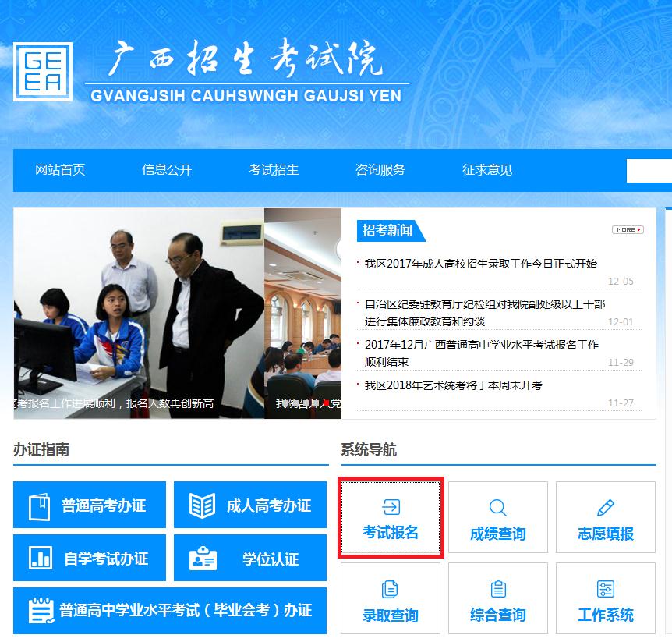Click the 普通高考办证 button
This screenshot has width=672, height=642.
(x=90, y=505)
